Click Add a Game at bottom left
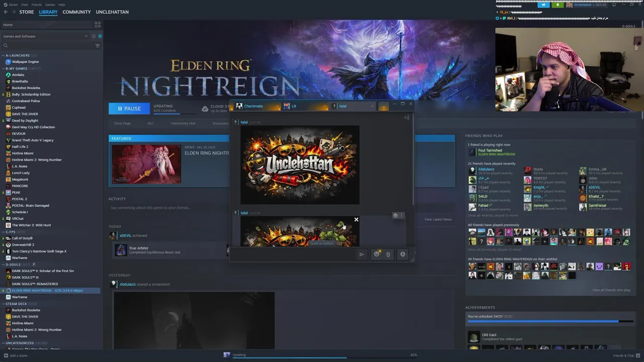This screenshot has height=362, width=644. click(16, 355)
